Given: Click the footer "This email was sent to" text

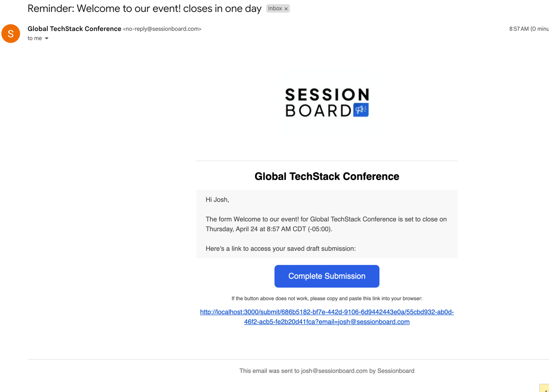Looking at the screenshot, I should [326, 371].
